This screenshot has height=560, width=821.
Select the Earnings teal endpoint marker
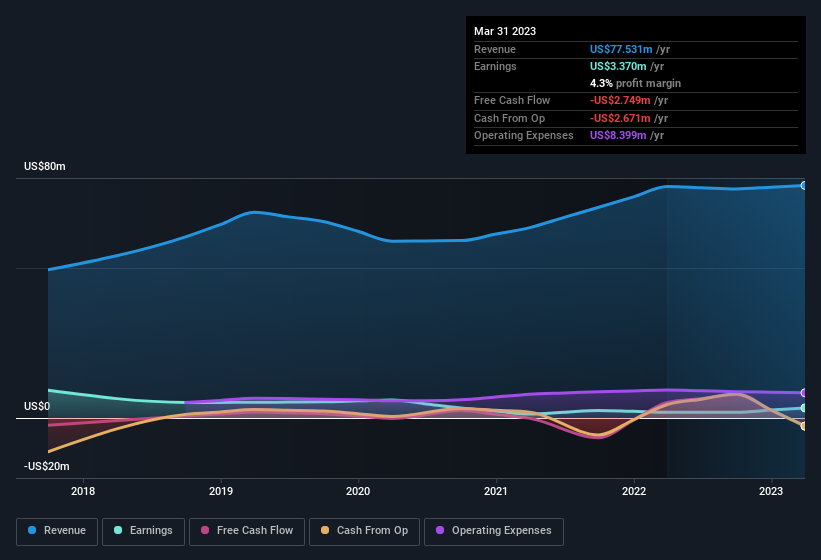coord(804,408)
